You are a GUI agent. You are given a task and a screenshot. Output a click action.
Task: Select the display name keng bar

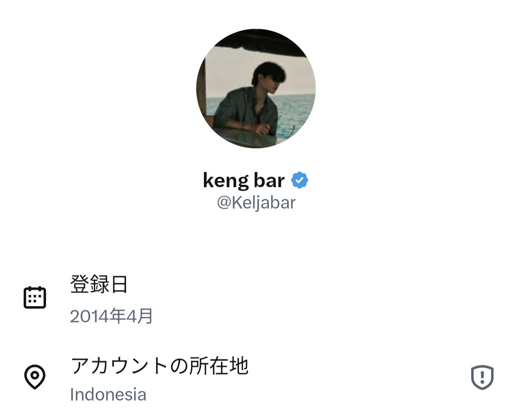coord(244,180)
